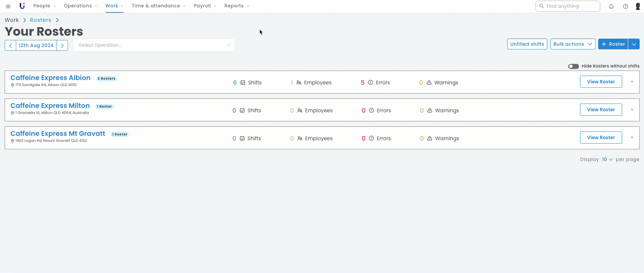This screenshot has height=273, width=644.
Task: Click the purple U home logo
Action: coord(22,6)
